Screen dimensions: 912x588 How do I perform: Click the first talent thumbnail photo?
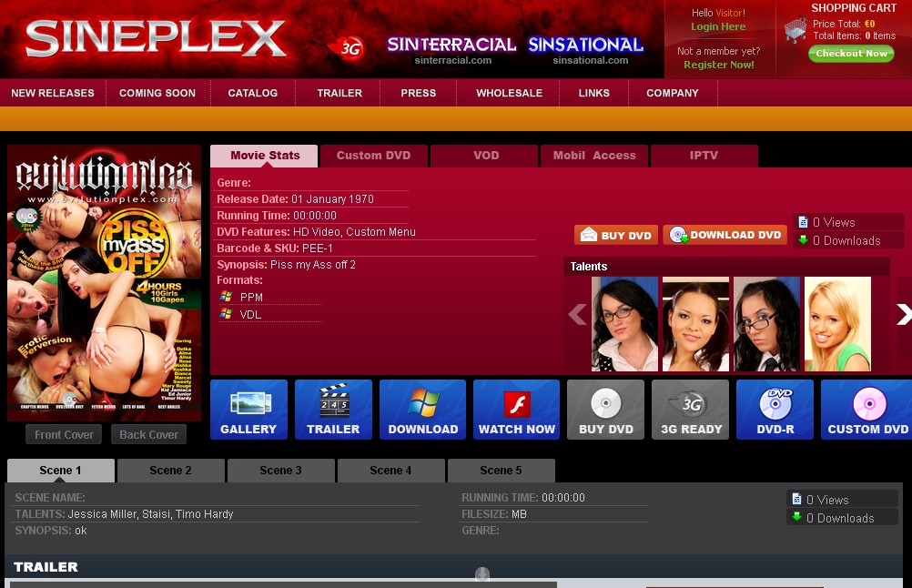(x=625, y=323)
